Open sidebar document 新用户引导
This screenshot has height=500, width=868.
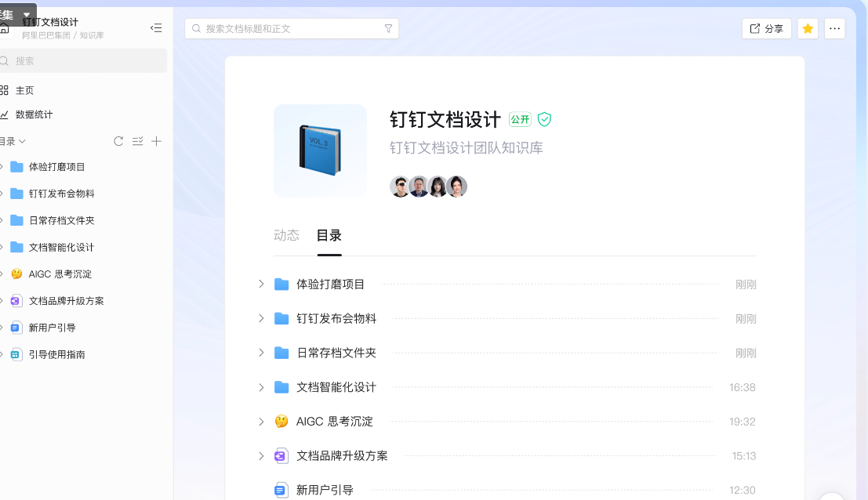(52, 328)
